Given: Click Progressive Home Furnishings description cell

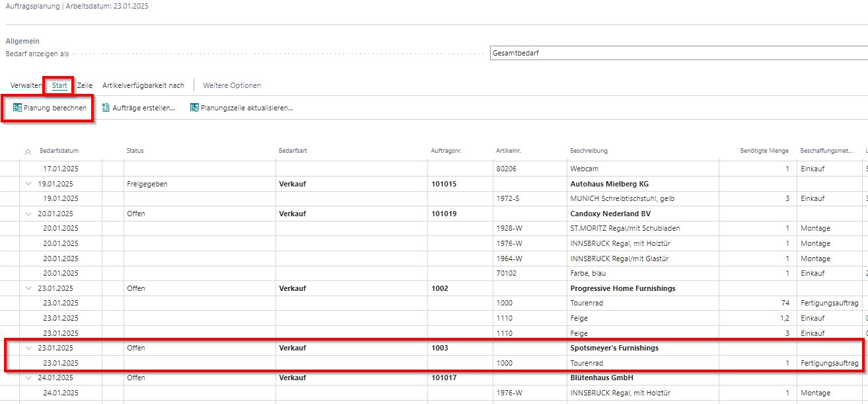Looking at the screenshot, I should pyautogui.click(x=623, y=288).
